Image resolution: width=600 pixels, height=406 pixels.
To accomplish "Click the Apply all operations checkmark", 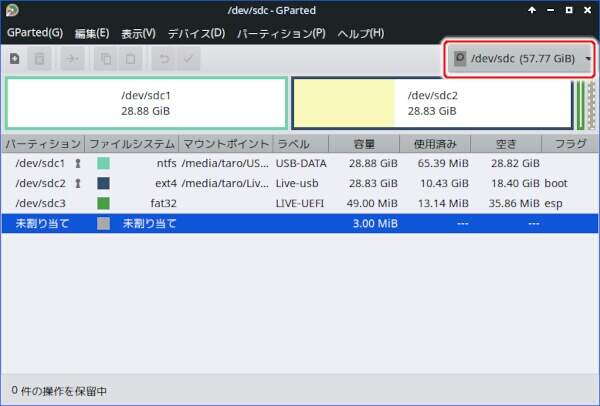I will 188,60.
